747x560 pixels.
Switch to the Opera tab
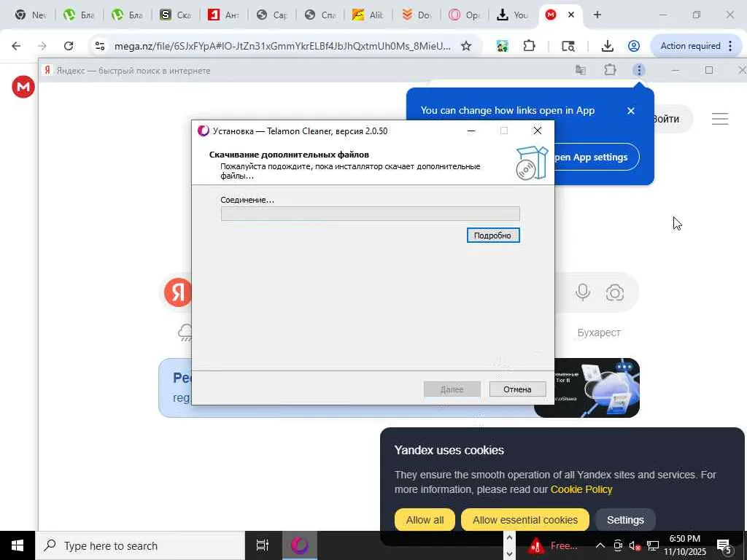point(464,15)
